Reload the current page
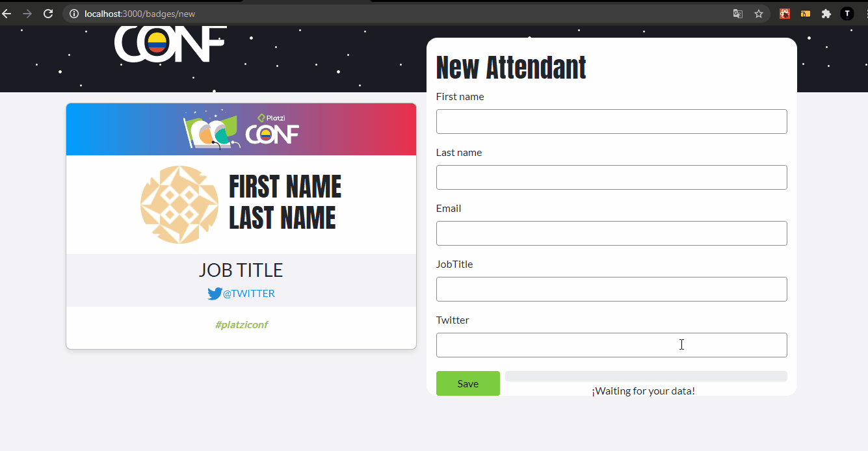Viewport: 868px width, 451px height. point(48,14)
